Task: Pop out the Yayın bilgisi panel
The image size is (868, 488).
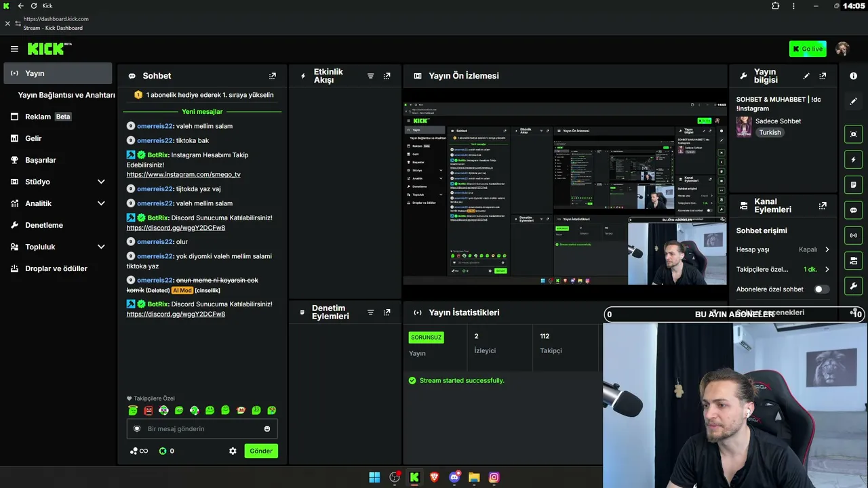Action: click(x=823, y=76)
